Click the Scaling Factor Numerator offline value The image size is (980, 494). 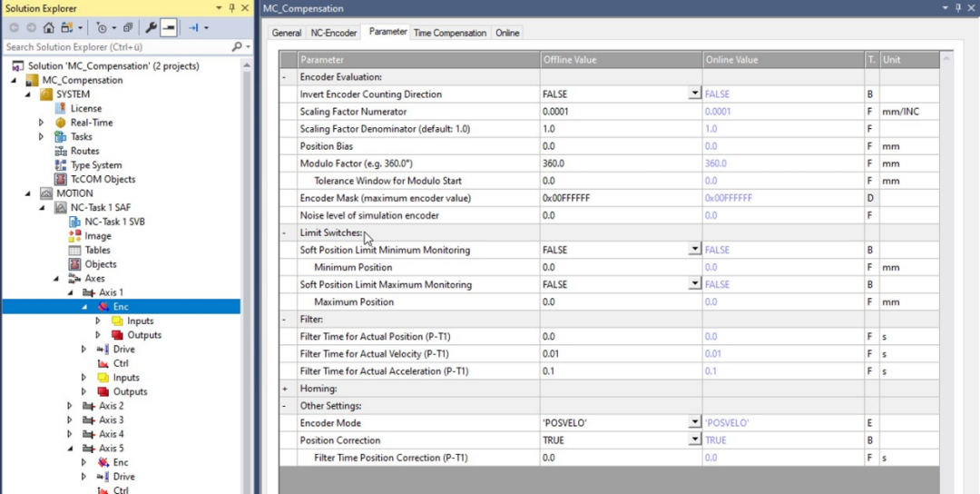pyautogui.click(x=622, y=112)
